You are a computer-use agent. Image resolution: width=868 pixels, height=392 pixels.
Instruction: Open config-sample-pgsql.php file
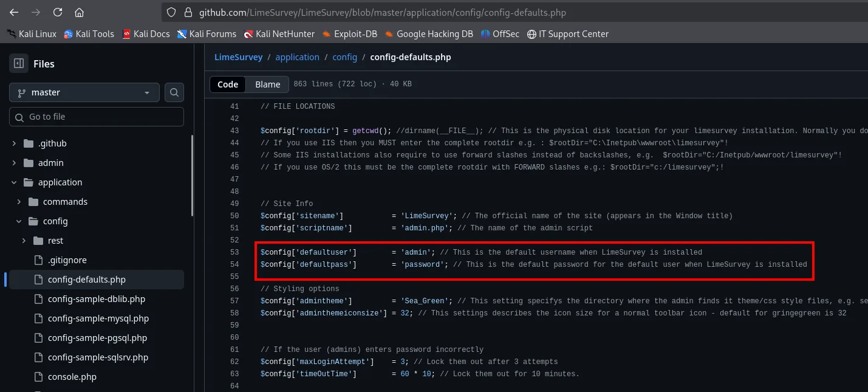click(x=97, y=338)
